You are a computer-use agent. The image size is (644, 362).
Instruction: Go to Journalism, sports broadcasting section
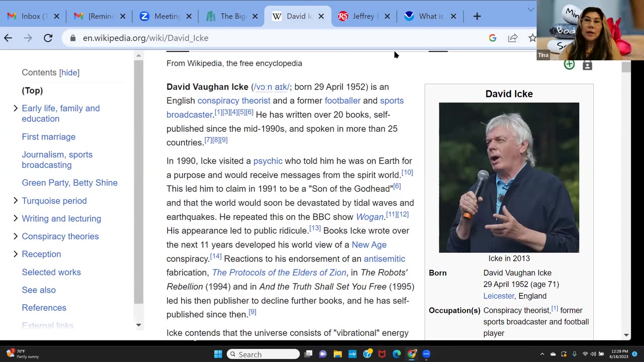click(x=57, y=160)
